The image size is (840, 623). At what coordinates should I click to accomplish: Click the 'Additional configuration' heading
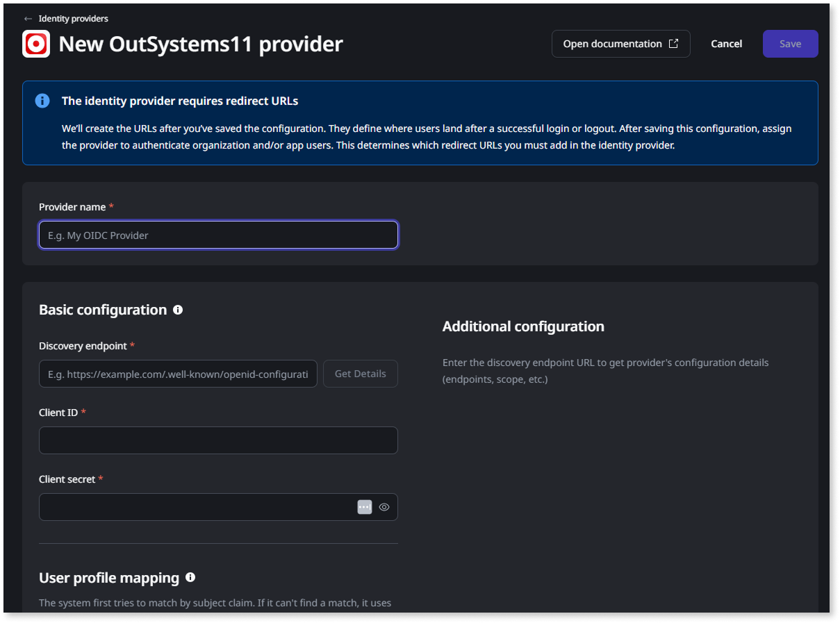pos(523,326)
